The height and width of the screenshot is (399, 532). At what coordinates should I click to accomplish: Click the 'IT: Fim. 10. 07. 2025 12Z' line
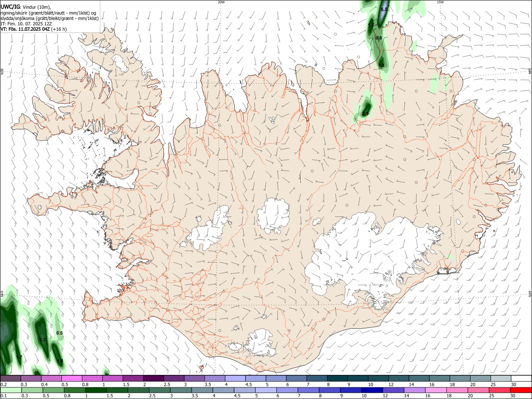[26, 24]
